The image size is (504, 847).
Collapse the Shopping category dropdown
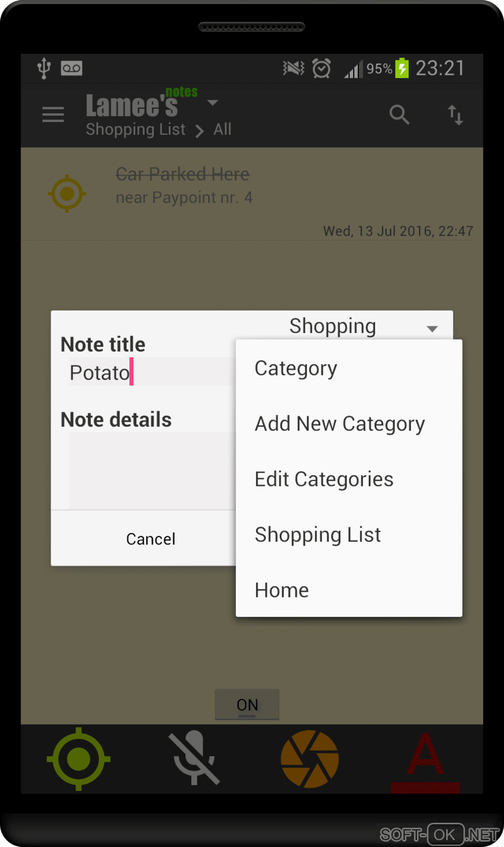(364, 326)
